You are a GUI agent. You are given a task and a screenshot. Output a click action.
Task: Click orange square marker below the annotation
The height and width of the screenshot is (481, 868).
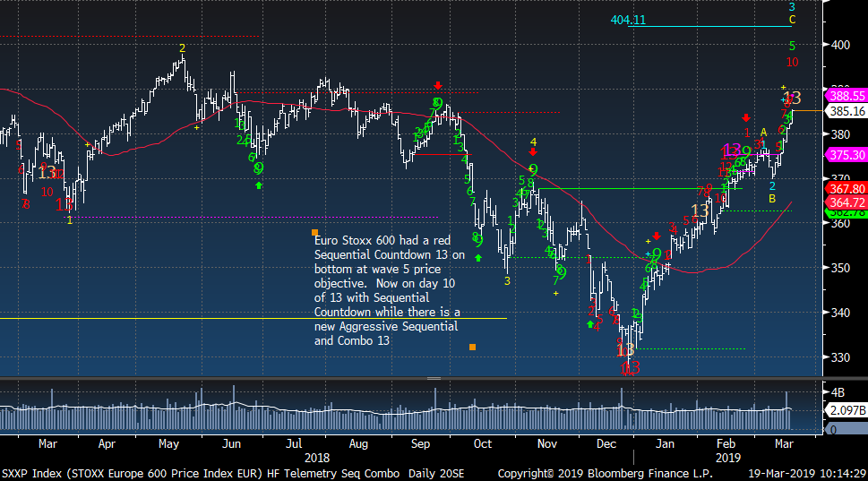(472, 347)
